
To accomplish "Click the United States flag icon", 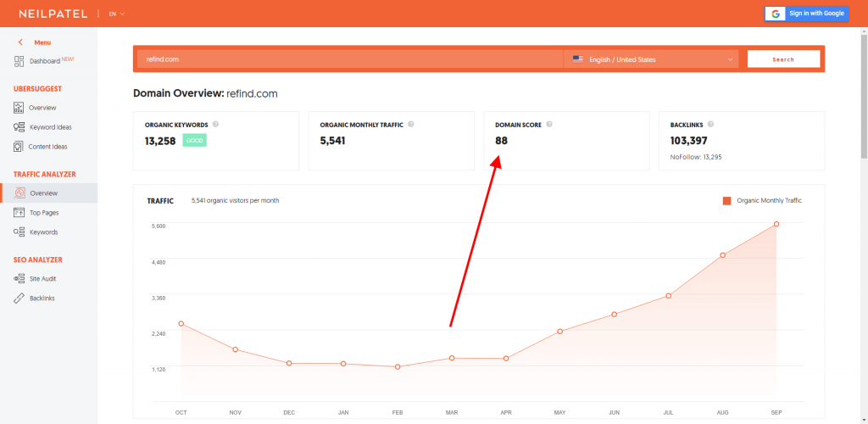I will pyautogui.click(x=578, y=59).
